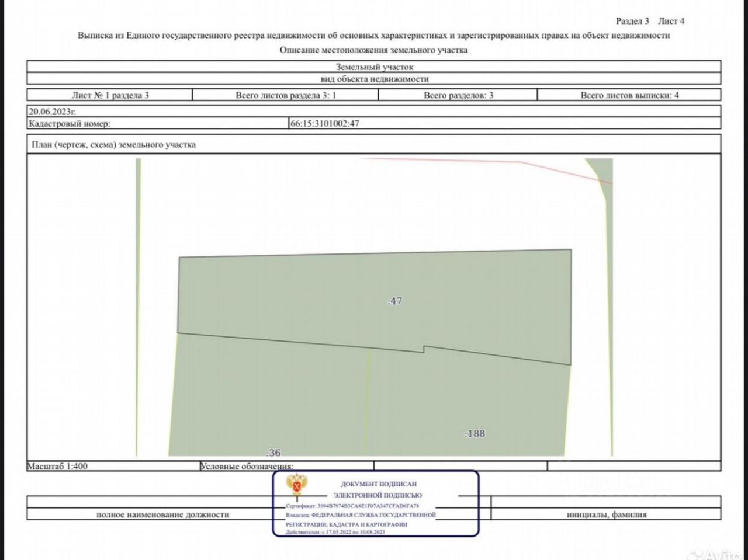Click the heading 'План (чертеж, схема) земельного участка'
The height and width of the screenshot is (560, 748).
coord(113,145)
